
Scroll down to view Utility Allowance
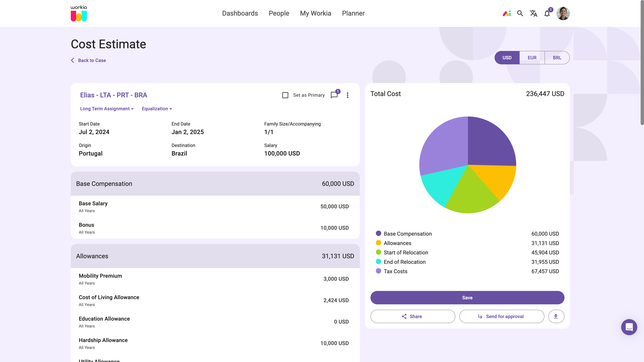(x=99, y=360)
